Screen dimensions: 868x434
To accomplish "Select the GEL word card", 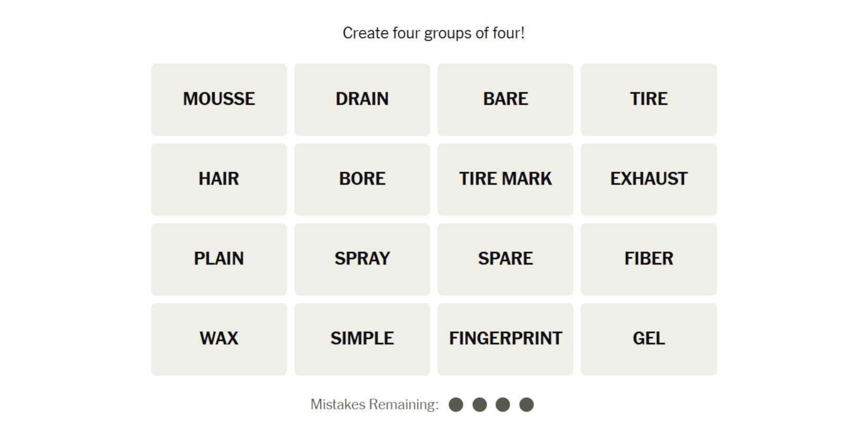I will 648,339.
